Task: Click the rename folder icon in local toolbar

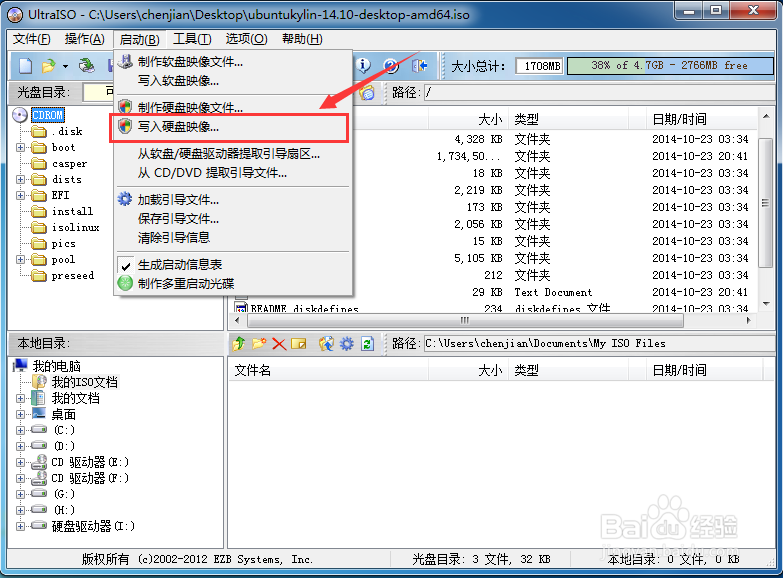Action: (299, 344)
